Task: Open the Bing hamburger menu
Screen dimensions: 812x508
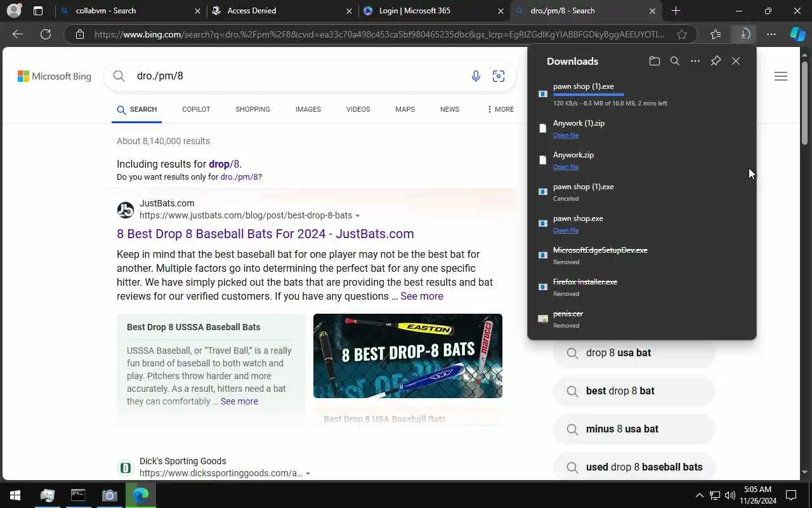Action: pos(781,76)
